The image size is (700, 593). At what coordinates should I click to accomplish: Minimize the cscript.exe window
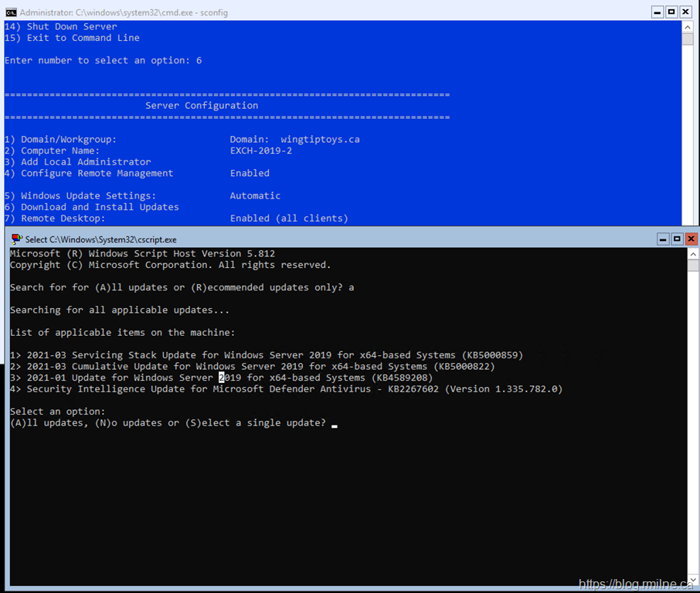click(x=662, y=239)
